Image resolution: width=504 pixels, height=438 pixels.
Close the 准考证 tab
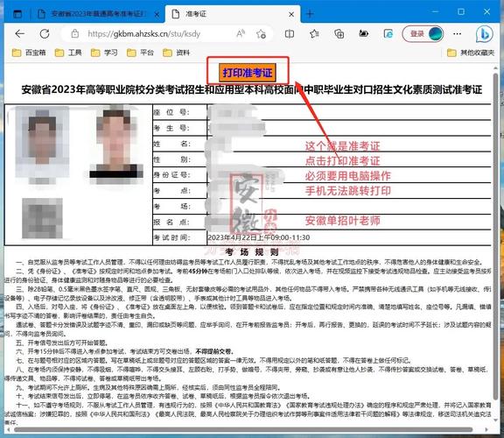point(291,14)
